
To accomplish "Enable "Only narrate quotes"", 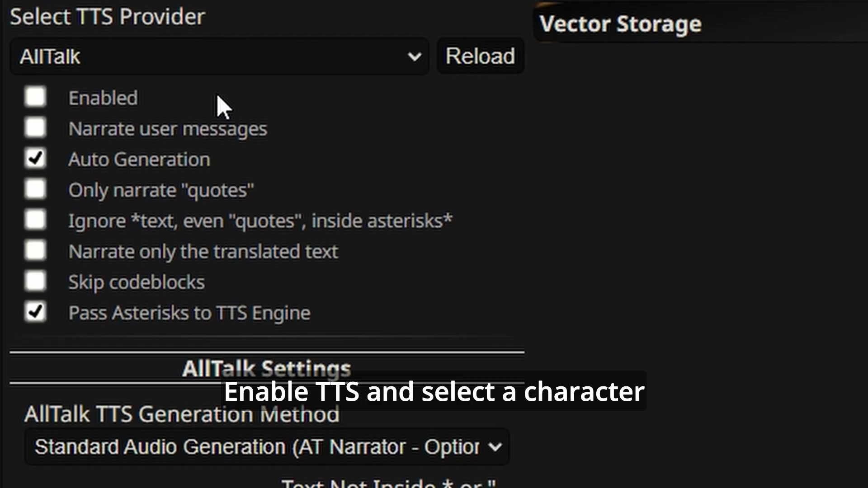I will (35, 189).
